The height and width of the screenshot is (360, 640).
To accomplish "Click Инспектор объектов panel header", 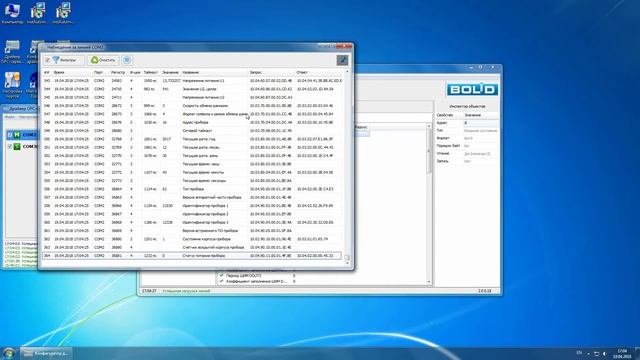I will (467, 106).
